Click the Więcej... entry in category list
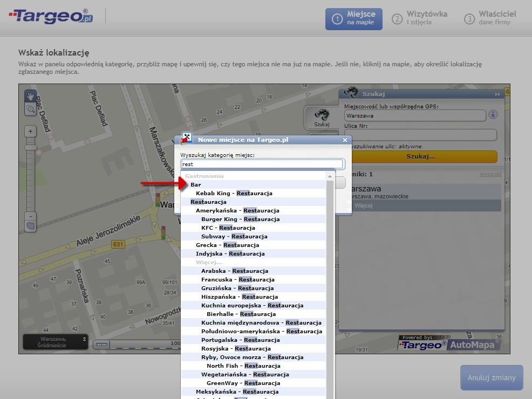Screen dimensions: 532x399 point(253,263)
